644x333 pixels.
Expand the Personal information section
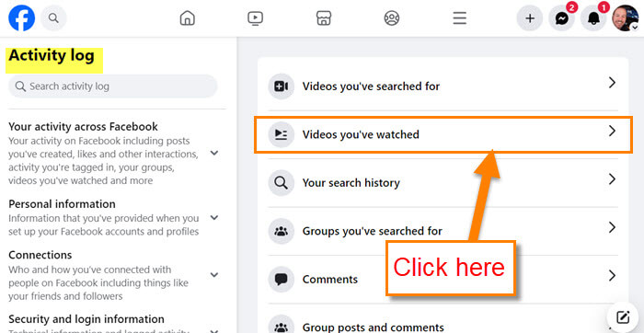[x=214, y=218]
